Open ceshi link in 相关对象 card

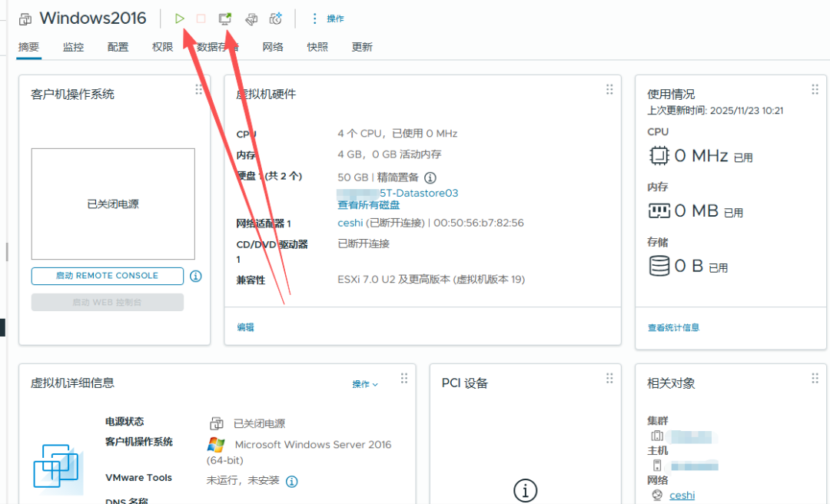(682, 495)
